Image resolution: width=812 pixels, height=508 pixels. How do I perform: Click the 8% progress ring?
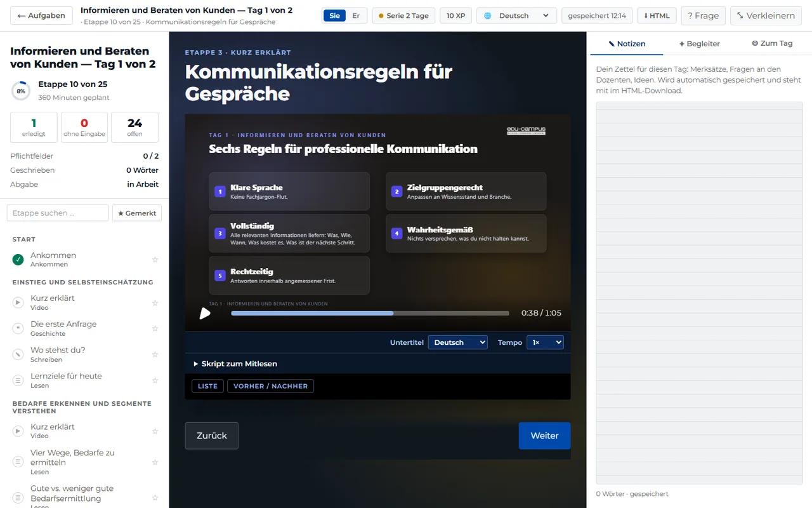pyautogui.click(x=21, y=91)
